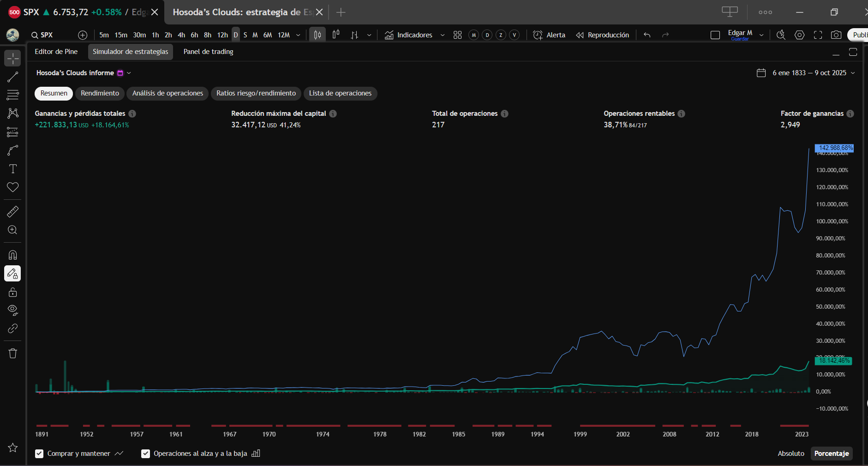Start bar Reproducción replay
This screenshot has height=466, width=868.
pos(603,35)
